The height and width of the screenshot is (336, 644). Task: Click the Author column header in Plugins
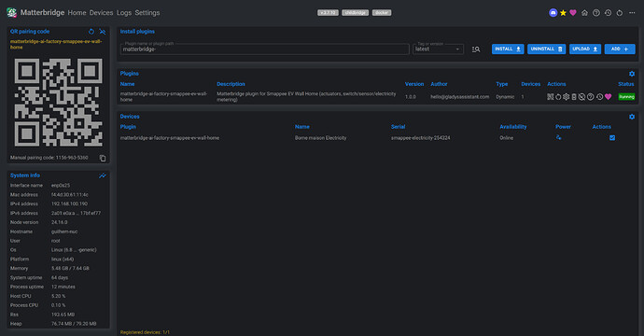pyautogui.click(x=439, y=84)
